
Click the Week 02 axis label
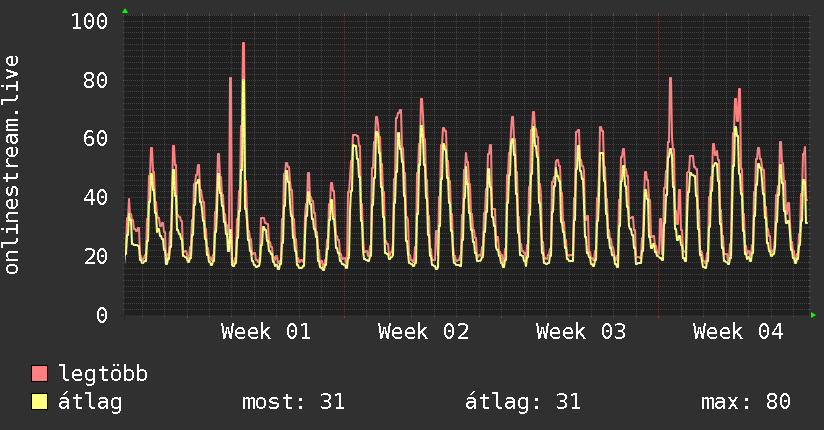coord(424,332)
